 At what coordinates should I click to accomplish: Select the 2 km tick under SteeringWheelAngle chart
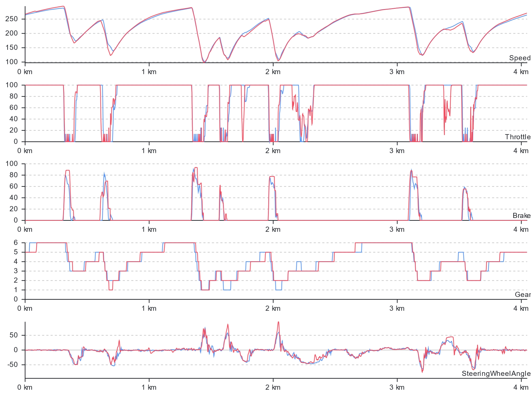coord(273,387)
